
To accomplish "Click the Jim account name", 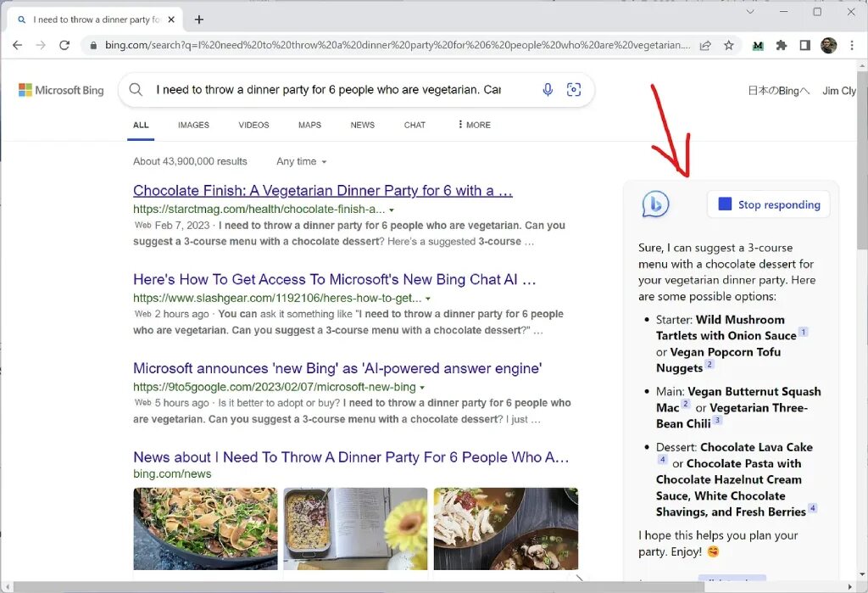I will tap(839, 90).
